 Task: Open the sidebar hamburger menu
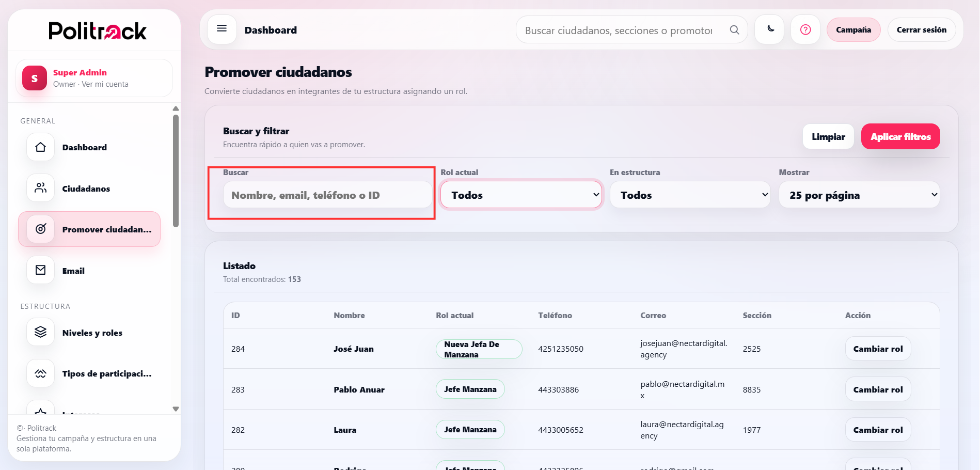222,28
